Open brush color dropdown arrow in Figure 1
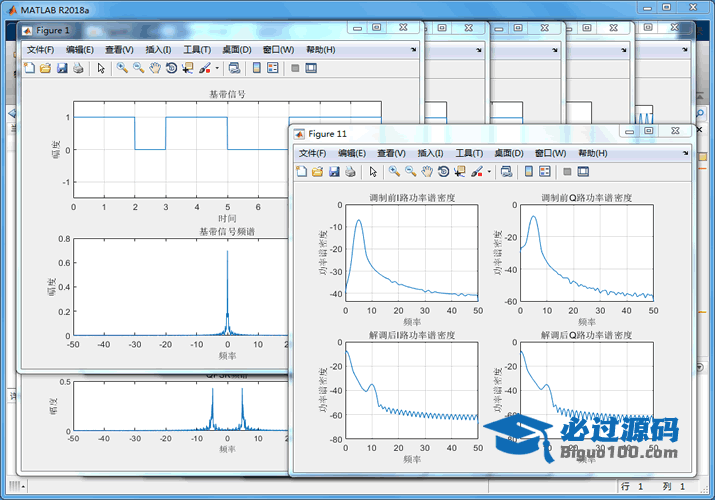This screenshot has height=500, width=715. [217, 68]
